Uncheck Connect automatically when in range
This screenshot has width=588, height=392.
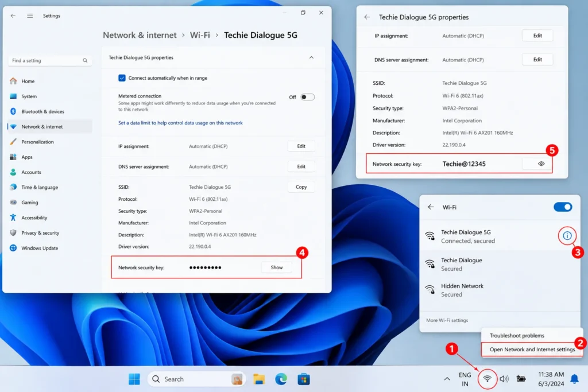point(122,78)
